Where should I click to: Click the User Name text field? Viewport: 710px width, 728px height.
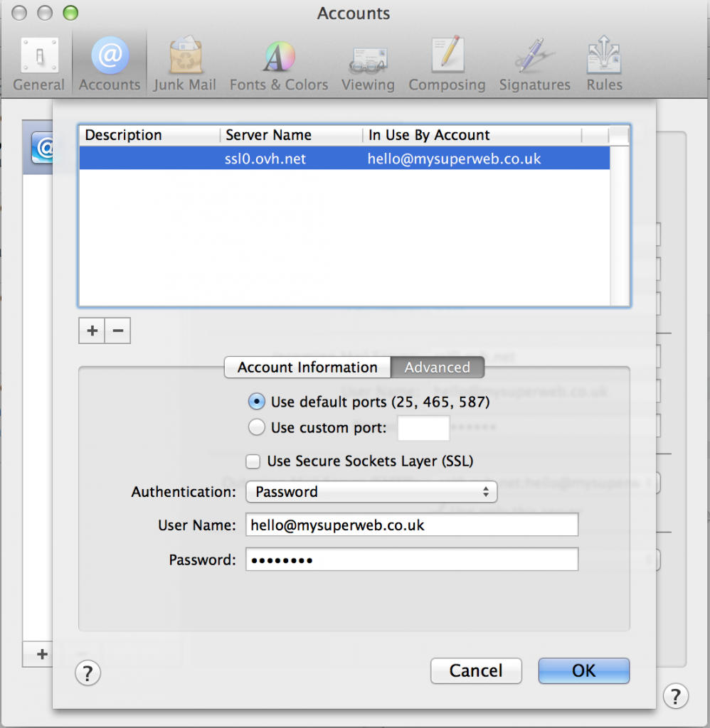412,525
